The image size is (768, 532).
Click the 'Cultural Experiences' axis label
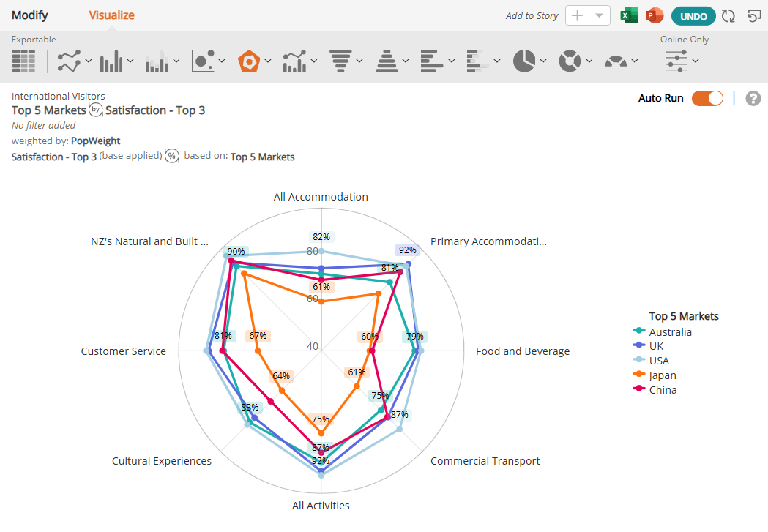(x=162, y=461)
